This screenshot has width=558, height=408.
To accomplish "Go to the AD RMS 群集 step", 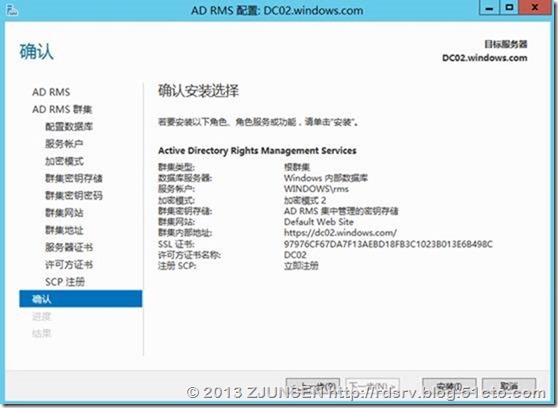I will [x=62, y=109].
